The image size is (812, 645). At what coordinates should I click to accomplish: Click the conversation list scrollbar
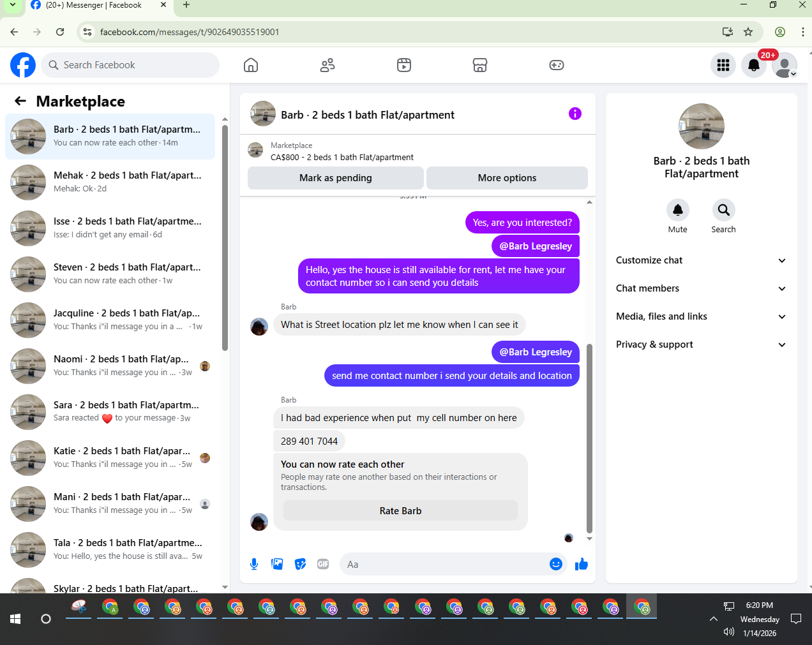[x=225, y=237]
